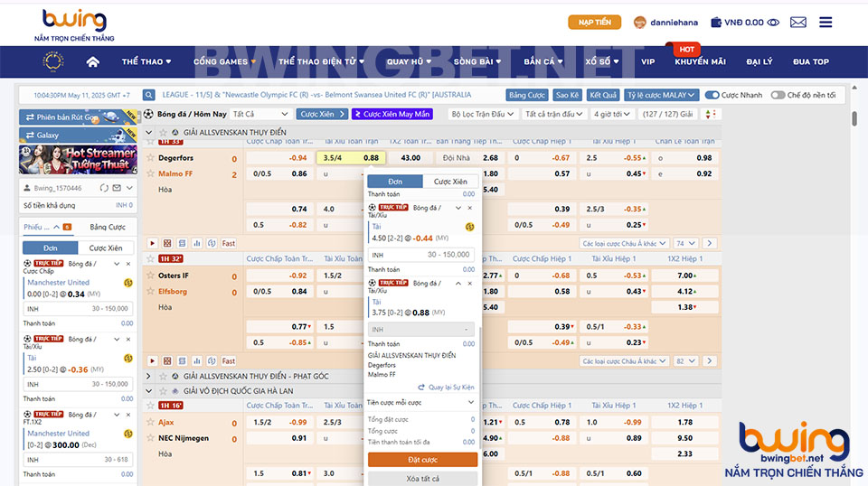Click the stake input field for the 4.50 Tài bet

coord(422,255)
